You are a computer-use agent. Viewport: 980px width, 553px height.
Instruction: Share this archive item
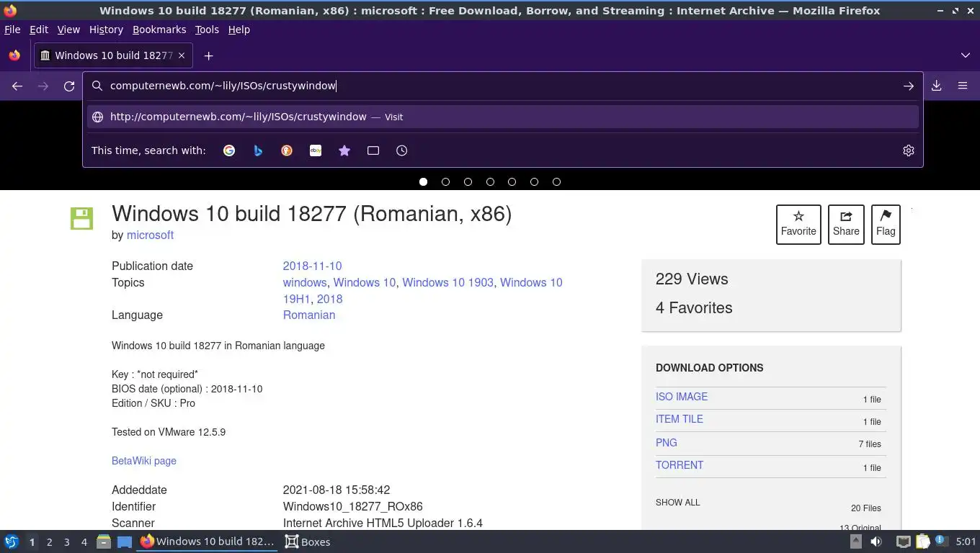point(846,225)
